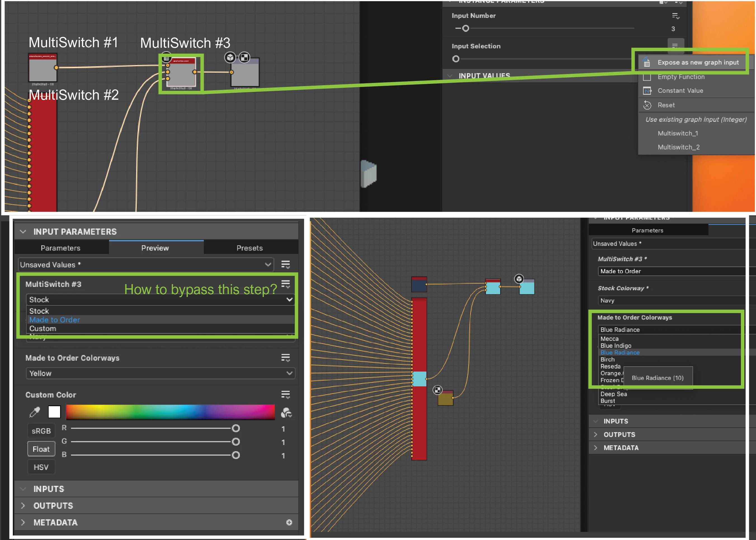The width and height of the screenshot is (756, 540).
Task: Click the white Custom Color swatch
Action: [54, 412]
